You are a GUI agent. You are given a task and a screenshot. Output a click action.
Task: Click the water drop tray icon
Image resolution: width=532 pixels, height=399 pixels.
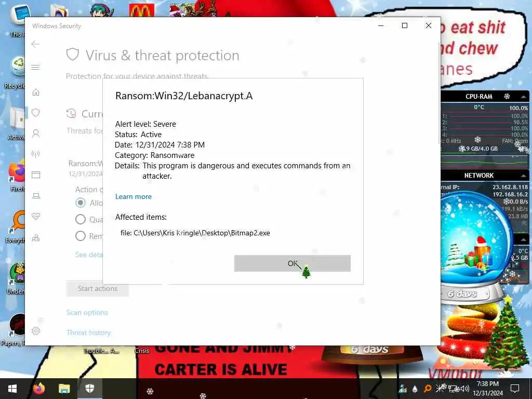(x=415, y=389)
